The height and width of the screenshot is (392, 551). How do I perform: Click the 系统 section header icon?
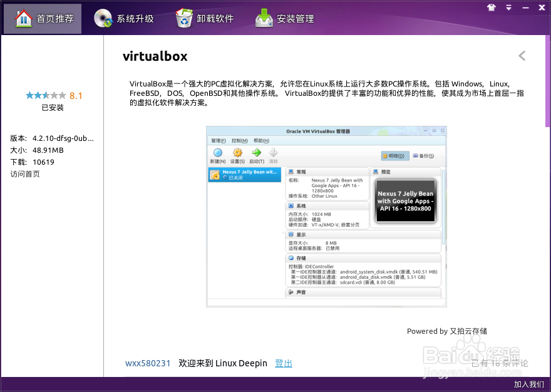tap(291, 205)
